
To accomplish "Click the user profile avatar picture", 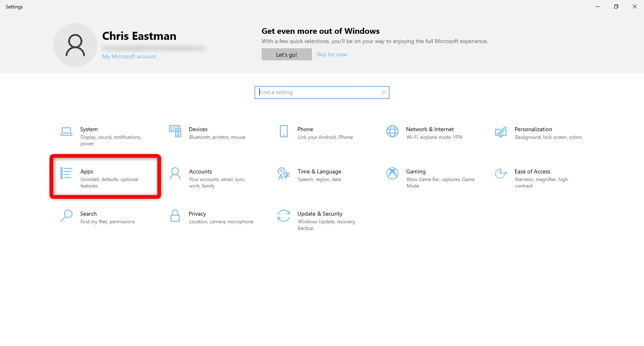I will (75, 45).
